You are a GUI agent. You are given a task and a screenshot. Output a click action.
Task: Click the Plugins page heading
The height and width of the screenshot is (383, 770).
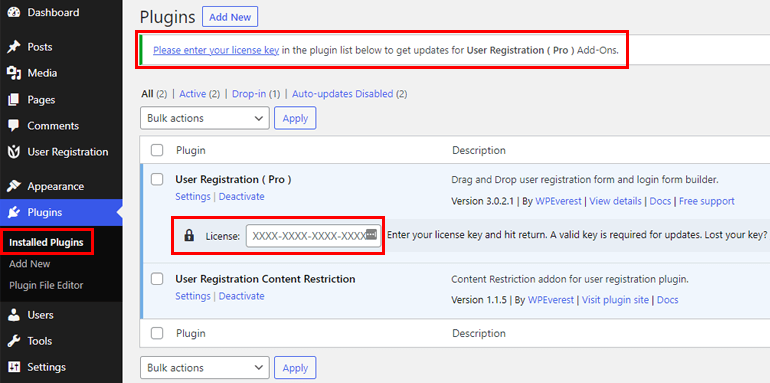pyautogui.click(x=168, y=17)
